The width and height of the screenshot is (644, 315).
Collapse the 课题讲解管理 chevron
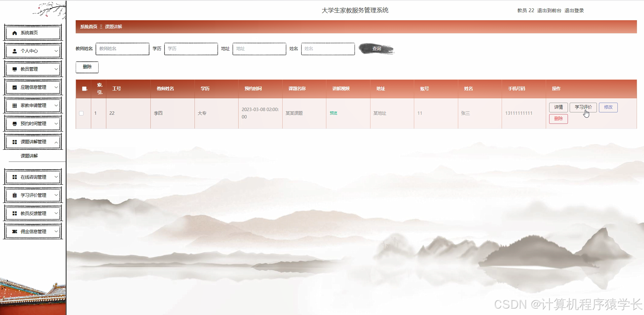(x=56, y=142)
